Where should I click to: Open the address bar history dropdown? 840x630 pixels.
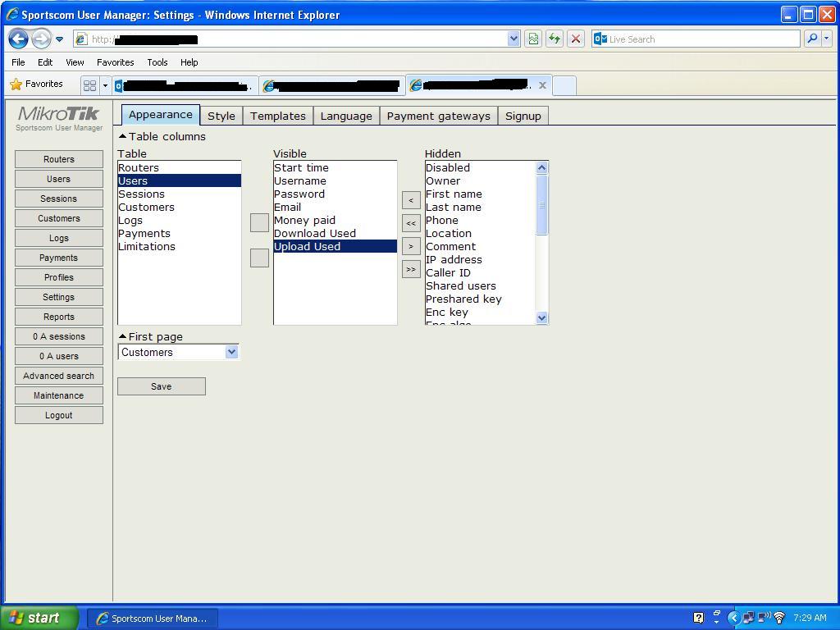coord(514,39)
